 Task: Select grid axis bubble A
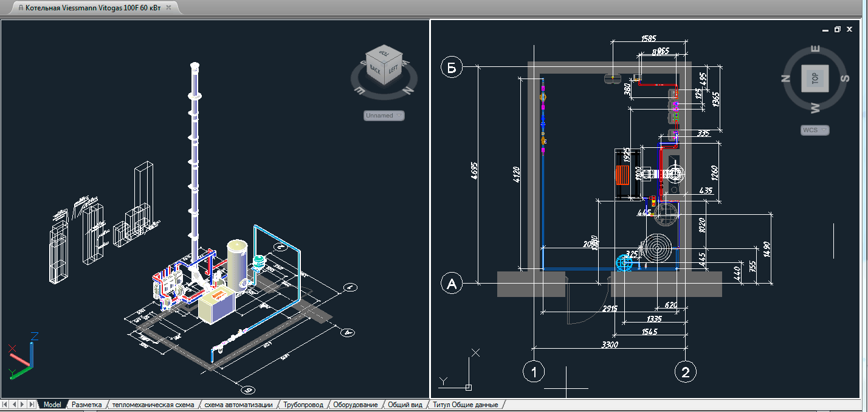452,283
